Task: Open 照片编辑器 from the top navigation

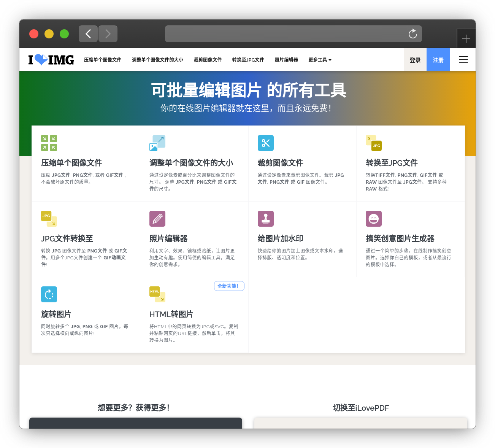Action: tap(286, 60)
